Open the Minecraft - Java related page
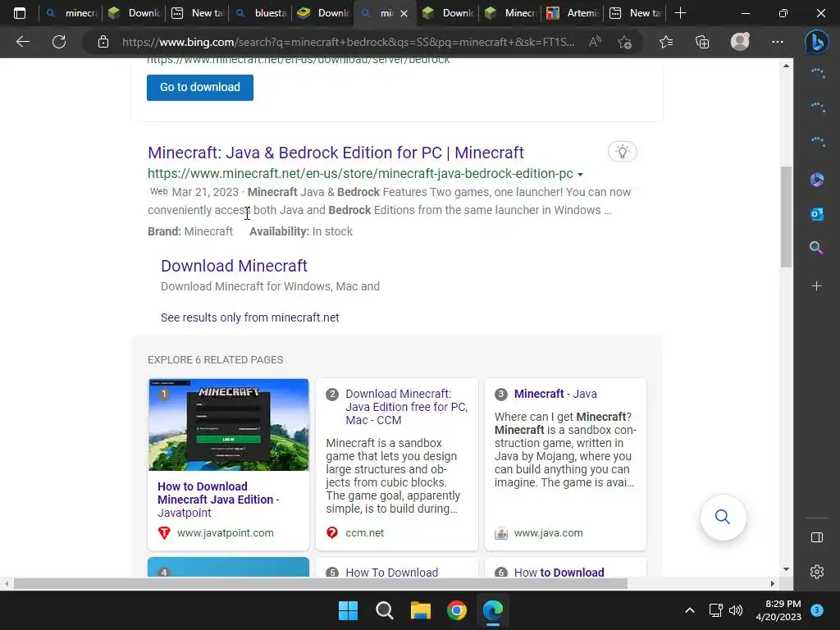840x630 pixels. click(555, 394)
